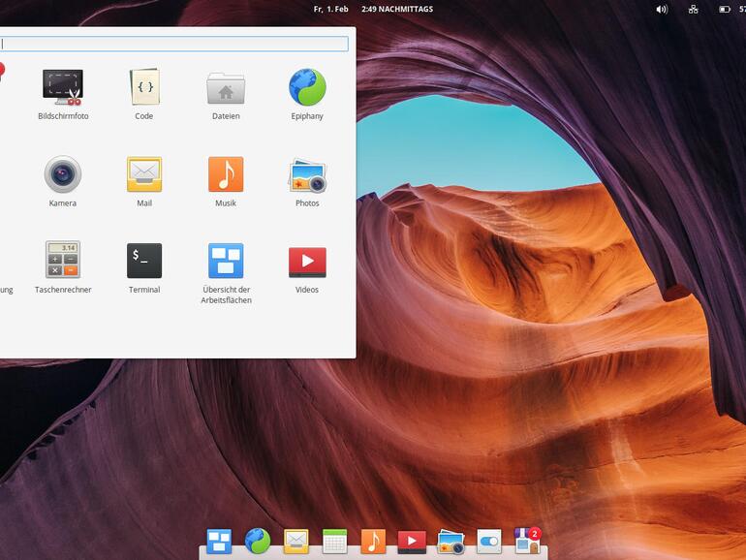Open Mail from the dock
The width and height of the screenshot is (746, 560).
(x=295, y=542)
